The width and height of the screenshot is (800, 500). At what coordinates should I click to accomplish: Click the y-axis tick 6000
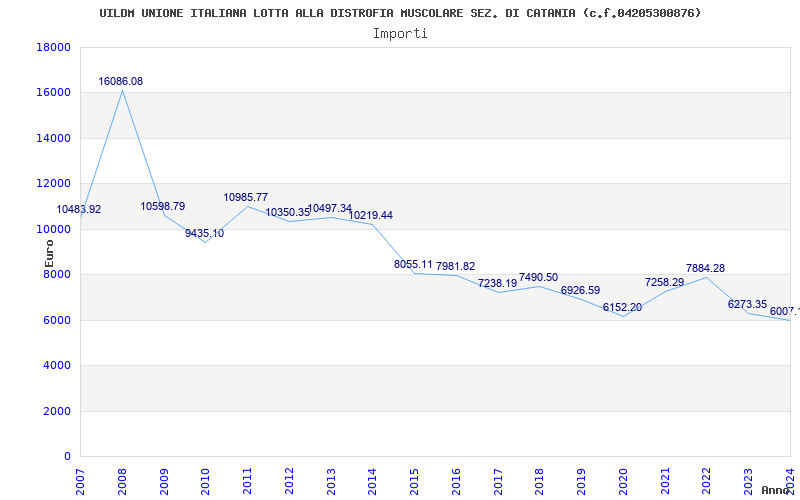57,320
